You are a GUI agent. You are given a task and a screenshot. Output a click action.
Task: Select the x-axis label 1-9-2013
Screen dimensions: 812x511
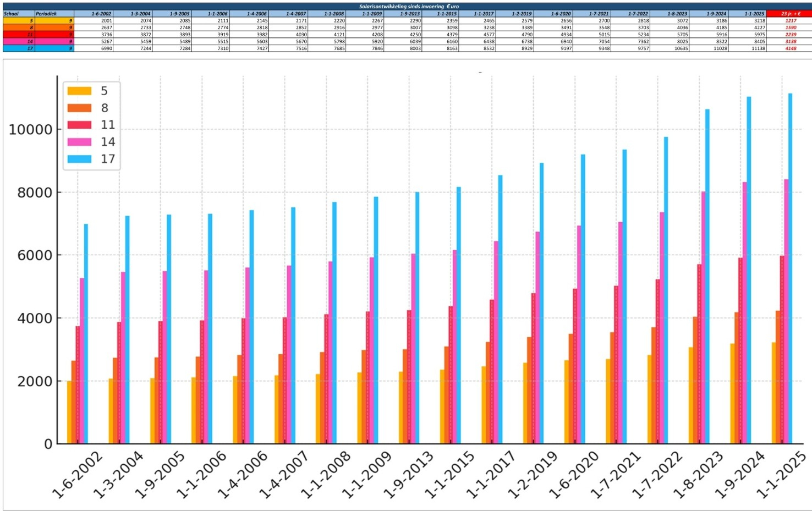click(408, 475)
